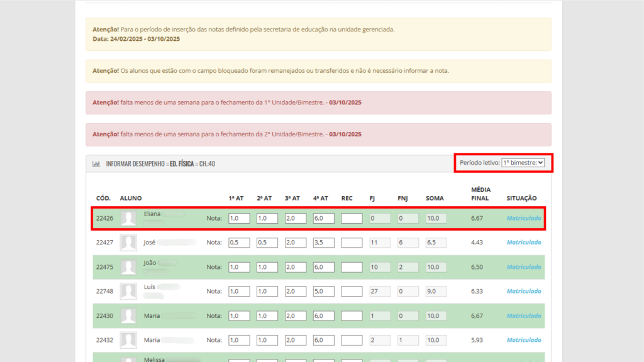This screenshot has width=644, height=362.
Task: Click avatar of student code 22432
Action: pyautogui.click(x=129, y=340)
